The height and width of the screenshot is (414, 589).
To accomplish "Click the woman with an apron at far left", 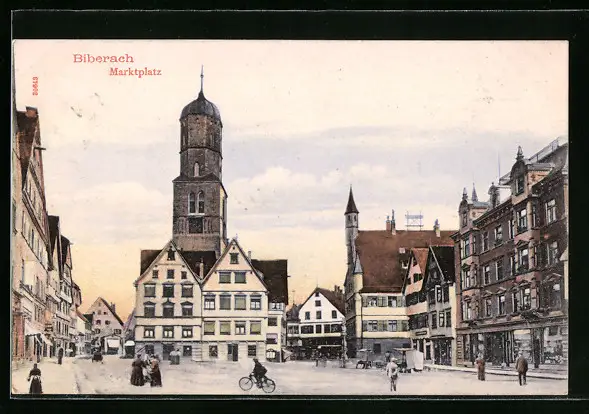I will [35, 378].
